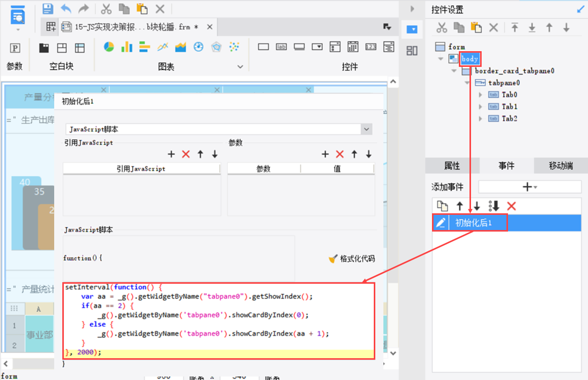
Task: Click the redo arrow icon
Action: click(84, 8)
